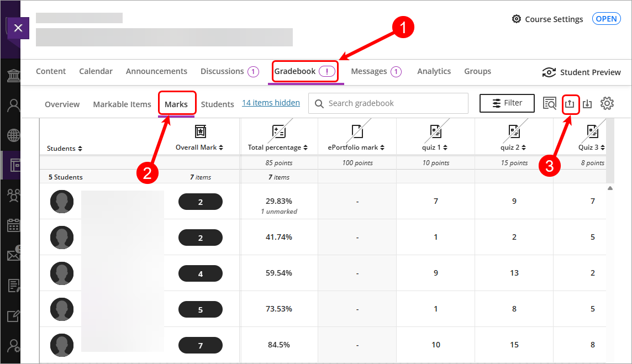The width and height of the screenshot is (632, 364).
Task: Close the course panel with X
Action: coord(18,28)
